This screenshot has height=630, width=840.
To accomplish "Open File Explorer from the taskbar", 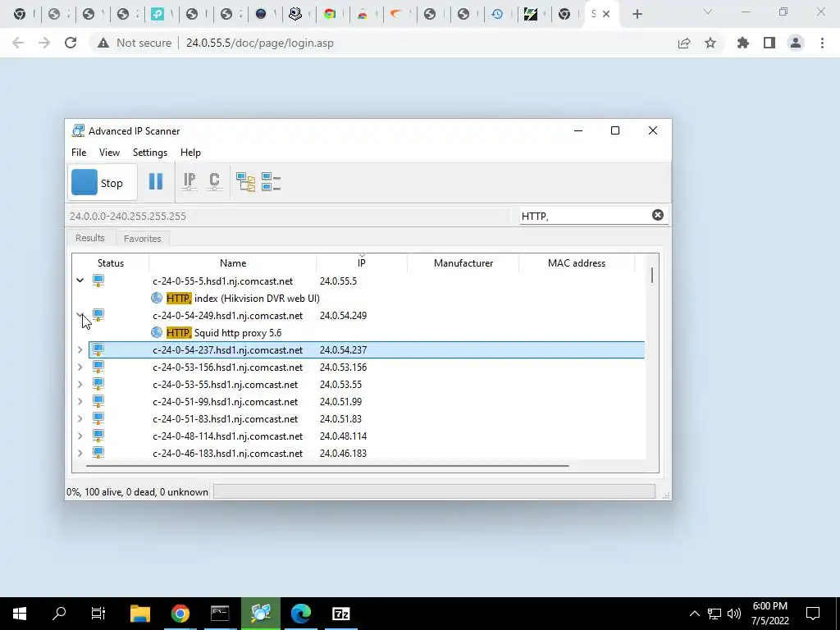I will coord(140,614).
